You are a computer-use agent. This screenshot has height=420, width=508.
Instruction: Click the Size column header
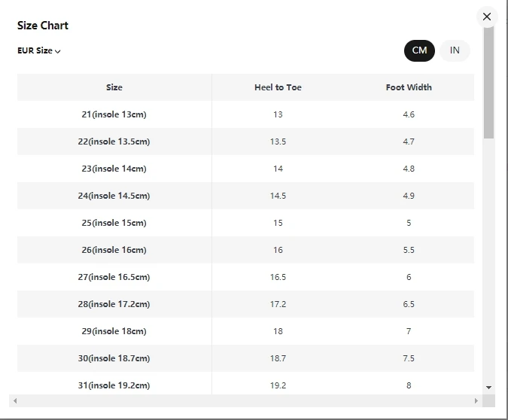point(114,87)
